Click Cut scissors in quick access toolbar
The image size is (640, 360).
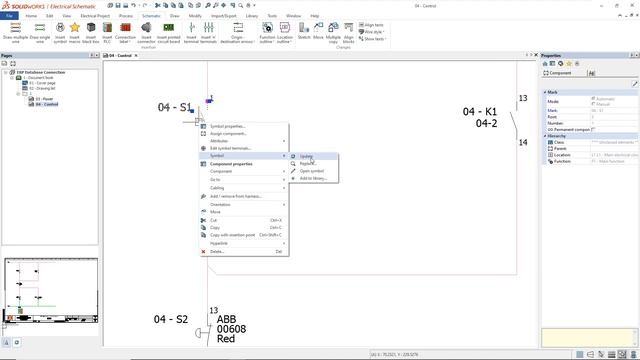tap(158, 6)
